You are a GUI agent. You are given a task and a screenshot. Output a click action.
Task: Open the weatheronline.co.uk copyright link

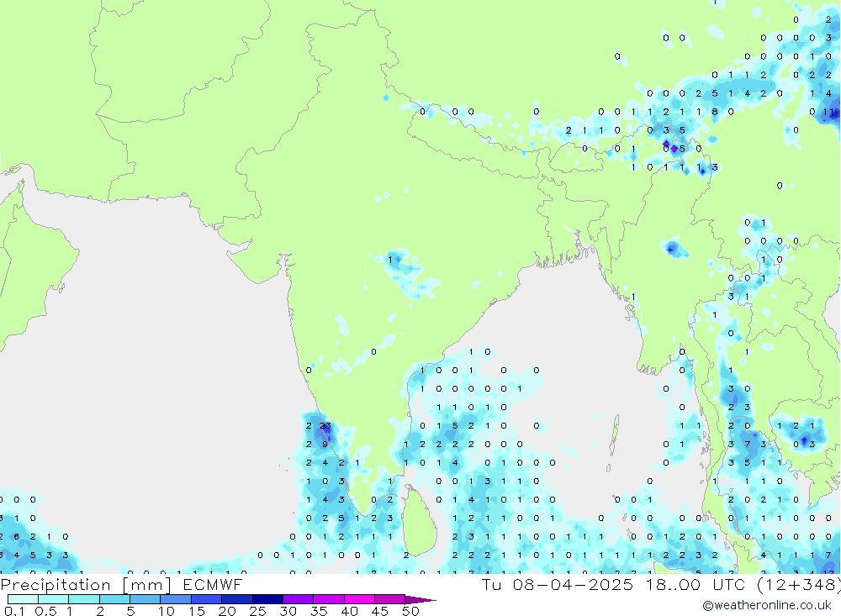767,605
